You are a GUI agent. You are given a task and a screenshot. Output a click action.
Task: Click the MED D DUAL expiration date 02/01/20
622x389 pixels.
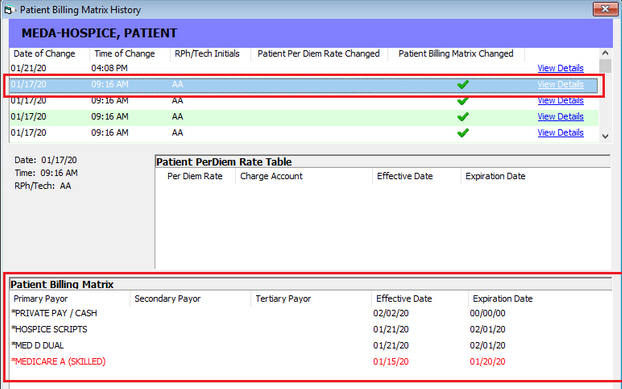tap(488, 346)
